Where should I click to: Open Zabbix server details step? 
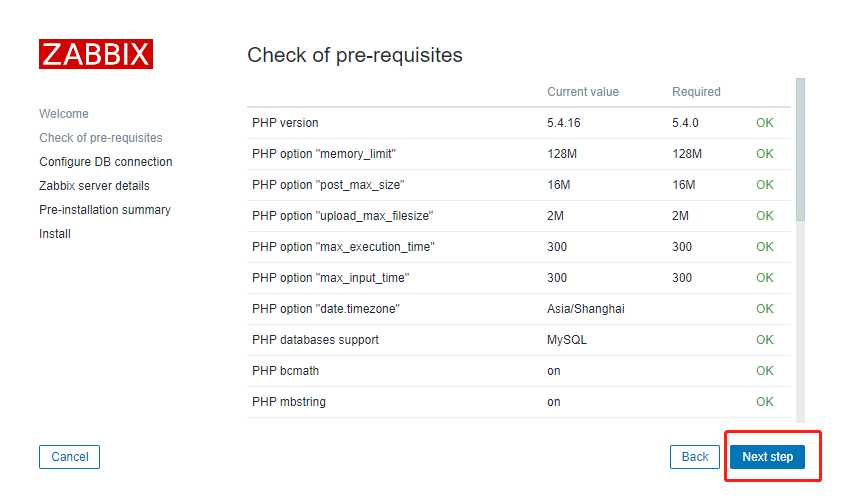(95, 186)
